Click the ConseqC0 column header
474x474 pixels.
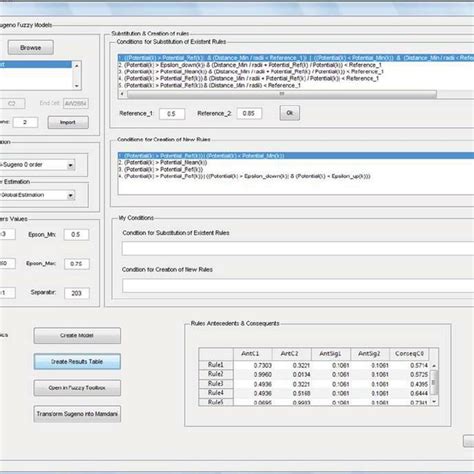409,354
